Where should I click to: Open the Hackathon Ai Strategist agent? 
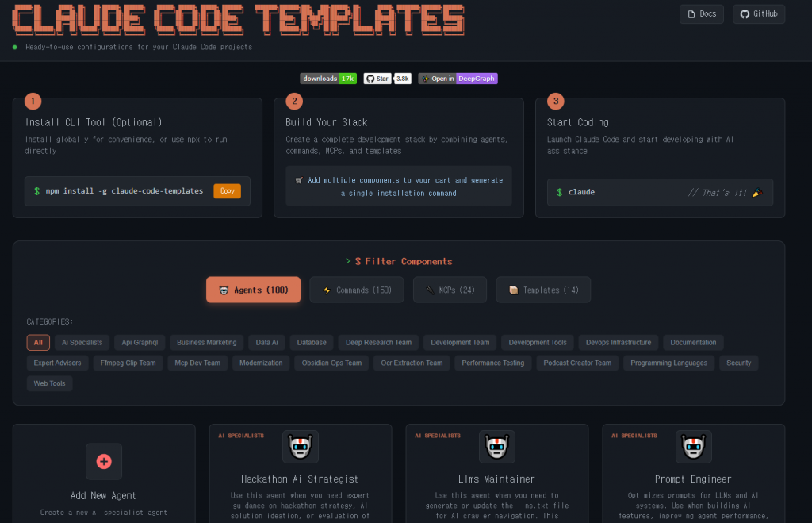300,479
